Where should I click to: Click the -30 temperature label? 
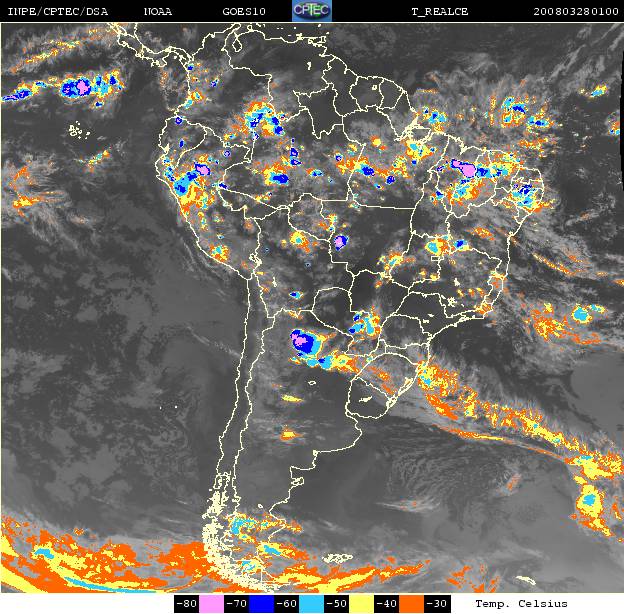tap(435, 604)
